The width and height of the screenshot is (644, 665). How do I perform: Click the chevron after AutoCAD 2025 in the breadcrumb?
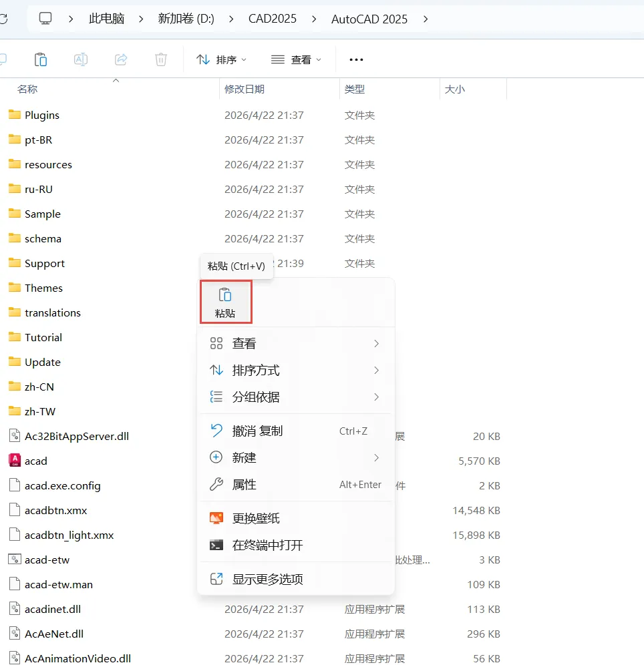[x=426, y=19]
